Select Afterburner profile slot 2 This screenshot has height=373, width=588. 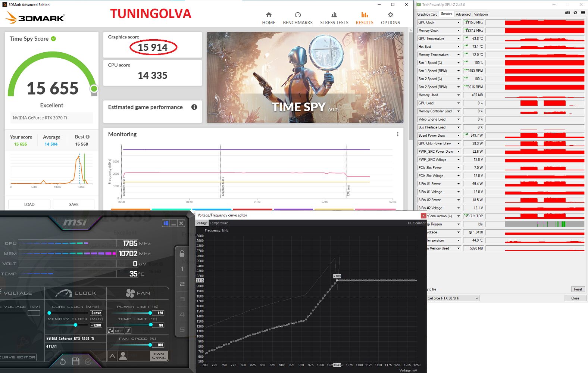(182, 284)
